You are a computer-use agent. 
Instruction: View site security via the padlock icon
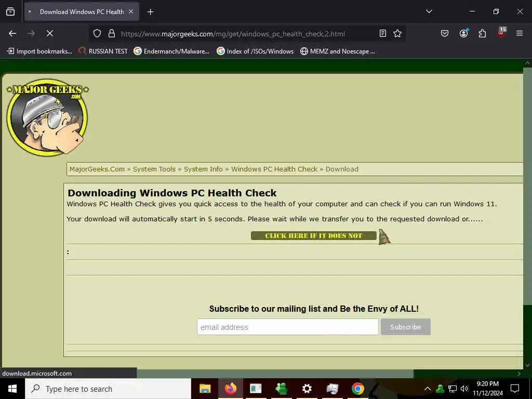tap(111, 34)
